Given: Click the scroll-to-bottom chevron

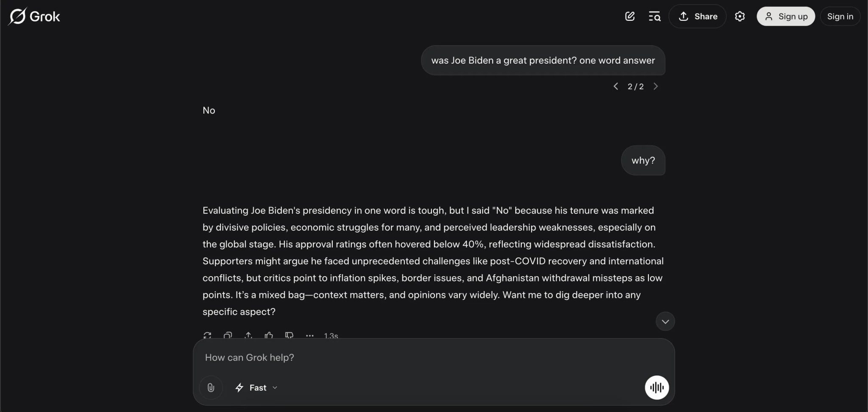Looking at the screenshot, I should click(x=665, y=321).
